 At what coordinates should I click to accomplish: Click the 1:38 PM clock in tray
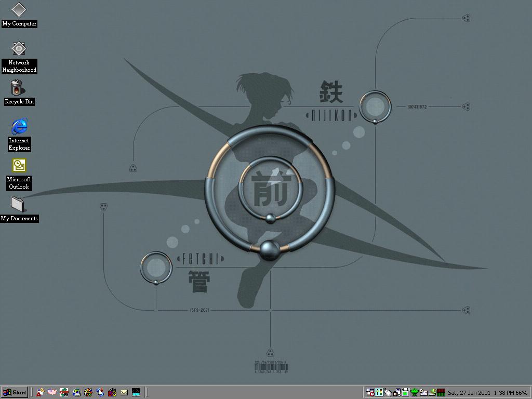point(503,393)
